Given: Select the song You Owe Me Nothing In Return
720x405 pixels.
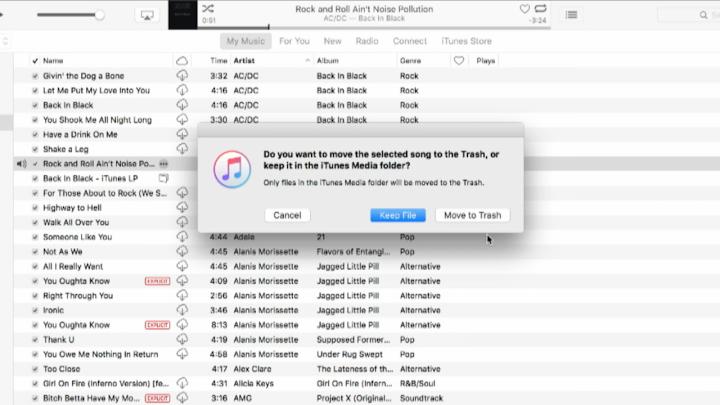Looking at the screenshot, I should pos(100,354).
